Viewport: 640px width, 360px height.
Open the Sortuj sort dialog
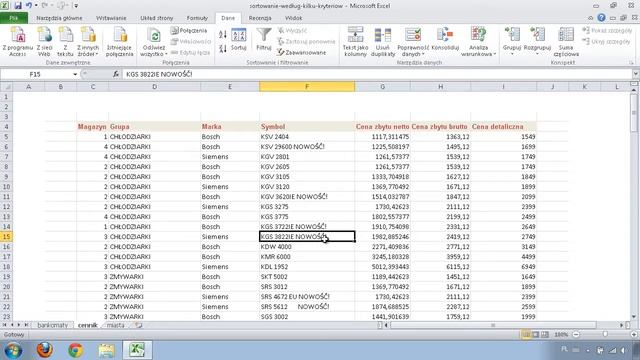[x=238, y=40]
